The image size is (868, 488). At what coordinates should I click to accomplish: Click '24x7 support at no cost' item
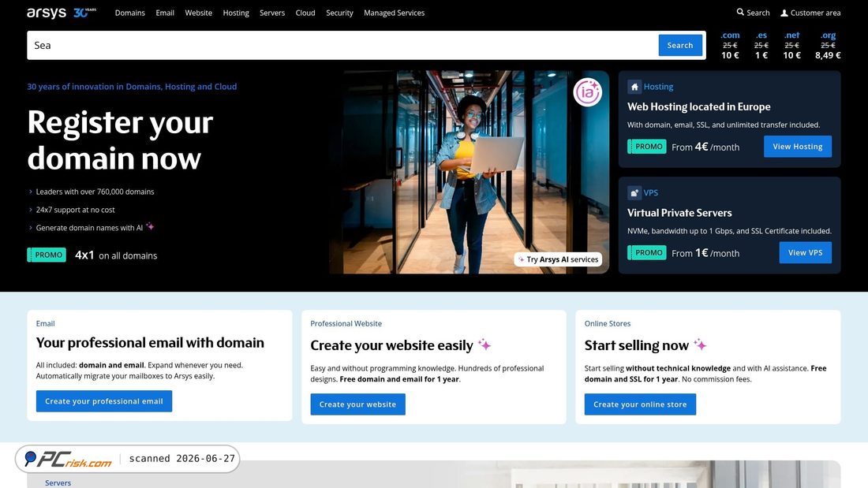[75, 210]
